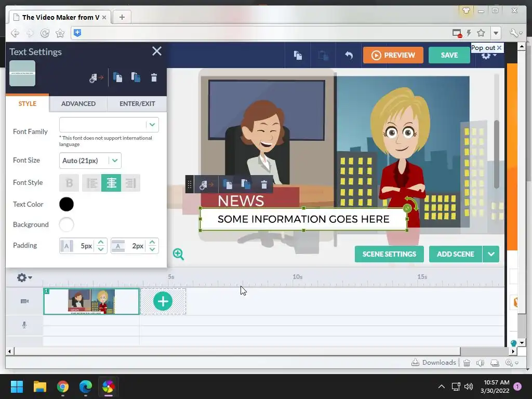Increase horizontal padding value

[x=101, y=242]
